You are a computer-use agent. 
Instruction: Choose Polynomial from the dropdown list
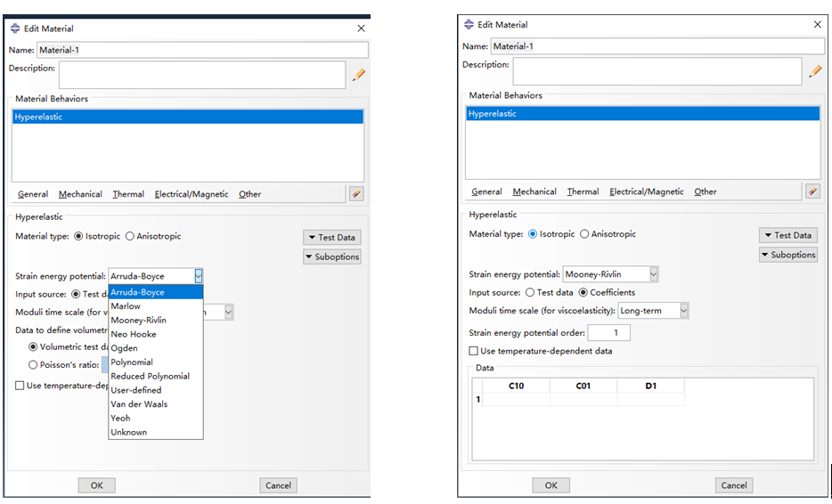156,362
